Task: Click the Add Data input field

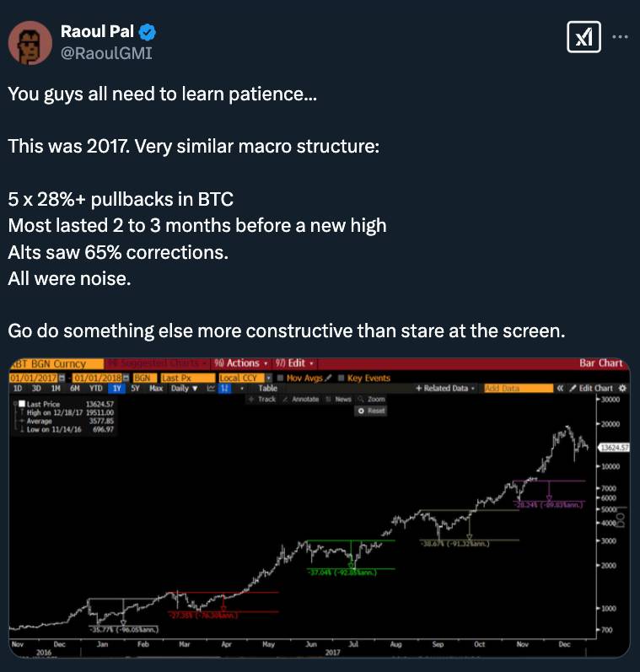Action: [519, 389]
